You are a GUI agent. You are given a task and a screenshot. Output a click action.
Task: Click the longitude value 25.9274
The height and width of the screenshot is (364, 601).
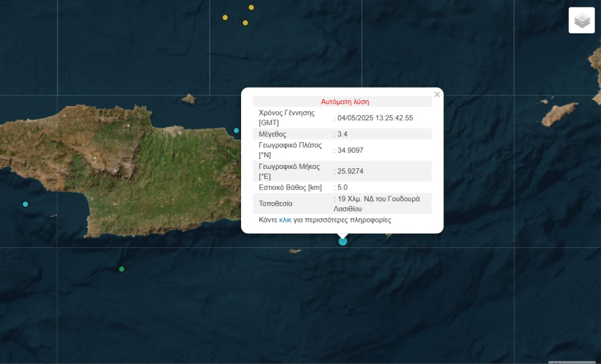[x=350, y=172]
